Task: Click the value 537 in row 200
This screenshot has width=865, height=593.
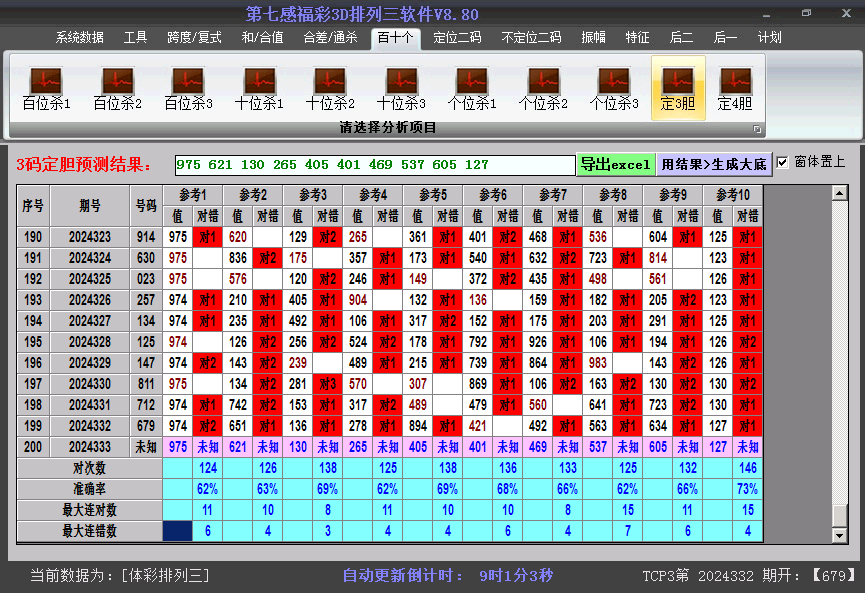Action: [598, 447]
